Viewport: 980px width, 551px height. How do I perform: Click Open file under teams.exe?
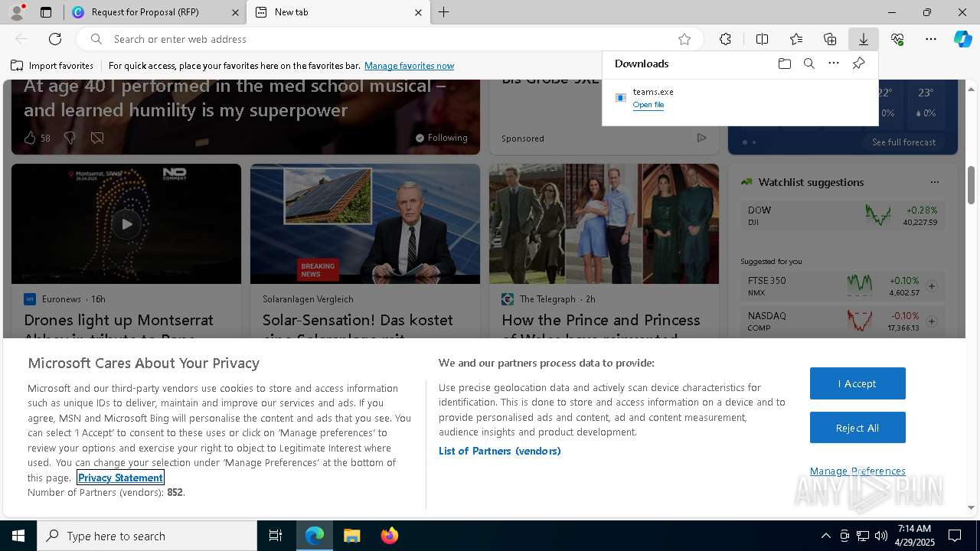pyautogui.click(x=648, y=105)
